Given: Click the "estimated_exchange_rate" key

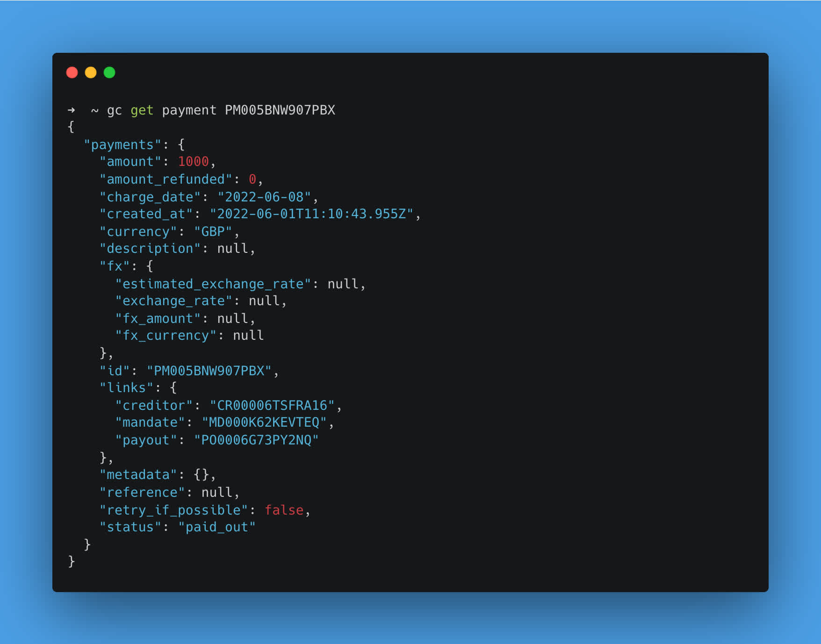Looking at the screenshot, I should tap(213, 284).
